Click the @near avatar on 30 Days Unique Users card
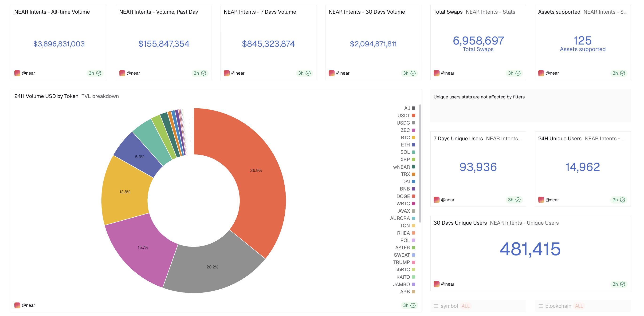The image size is (644, 316). click(x=437, y=284)
